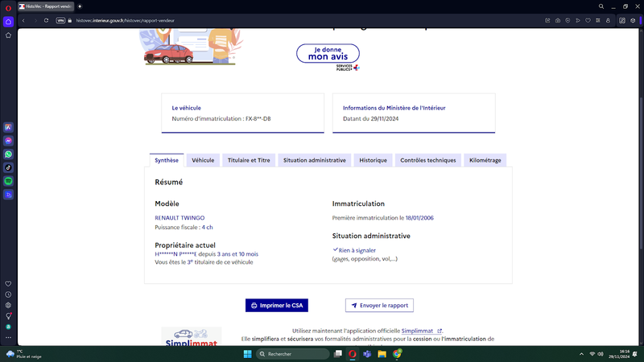Open the Contrôles techniques tab

[x=428, y=160]
